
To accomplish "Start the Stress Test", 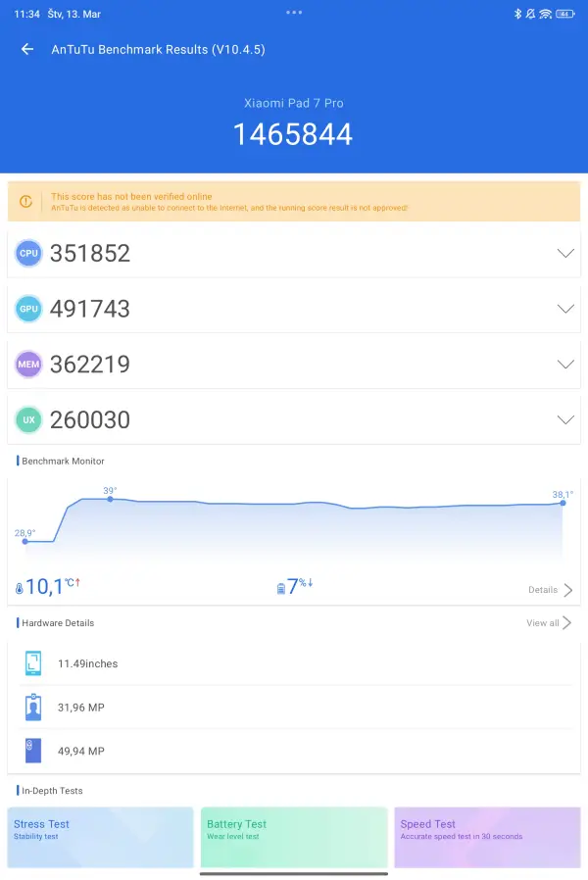I will point(100,837).
